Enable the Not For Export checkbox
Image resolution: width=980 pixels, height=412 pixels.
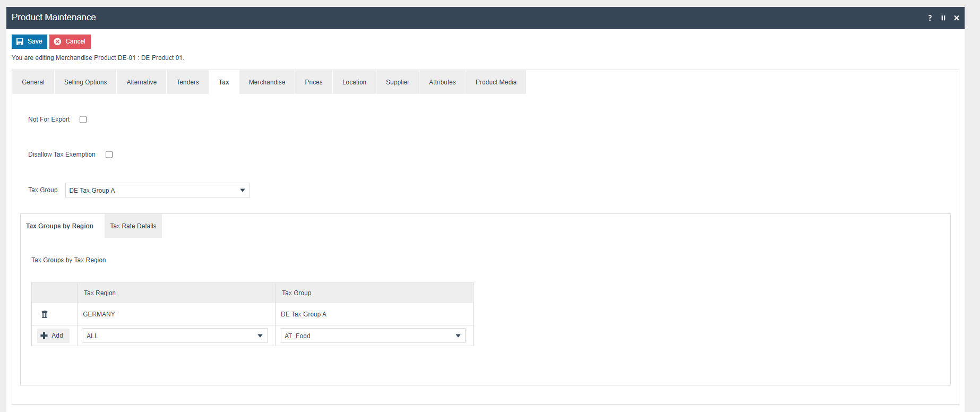(83, 119)
